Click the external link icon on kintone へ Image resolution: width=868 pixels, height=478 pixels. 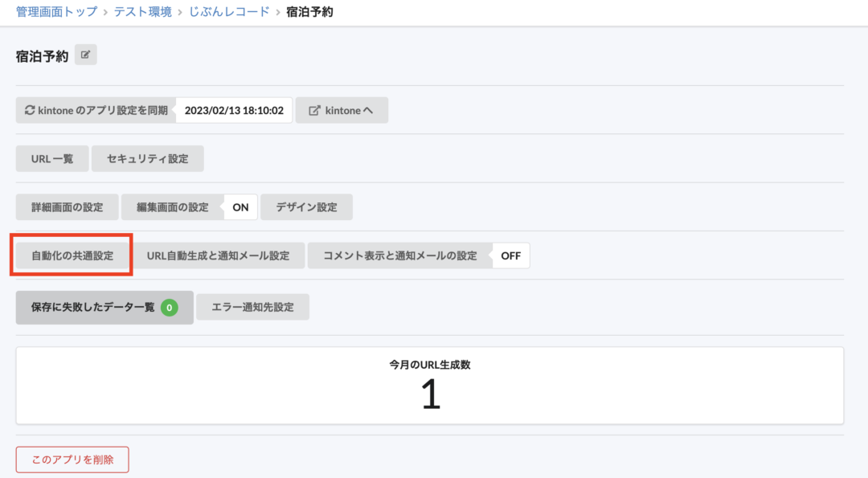pos(315,109)
